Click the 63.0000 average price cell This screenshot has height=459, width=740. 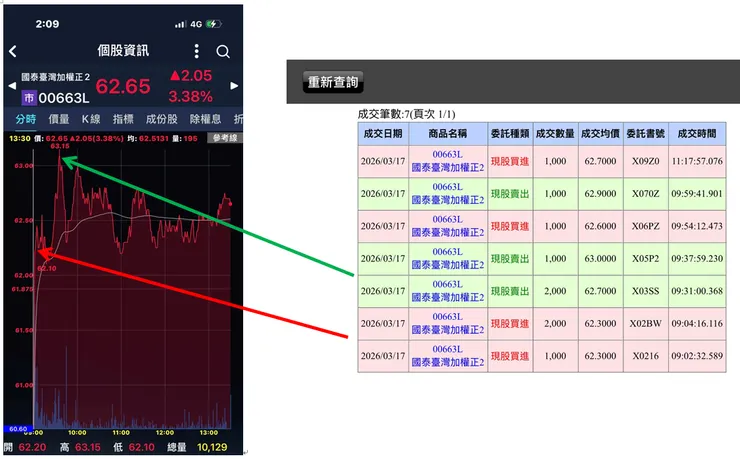(600, 259)
